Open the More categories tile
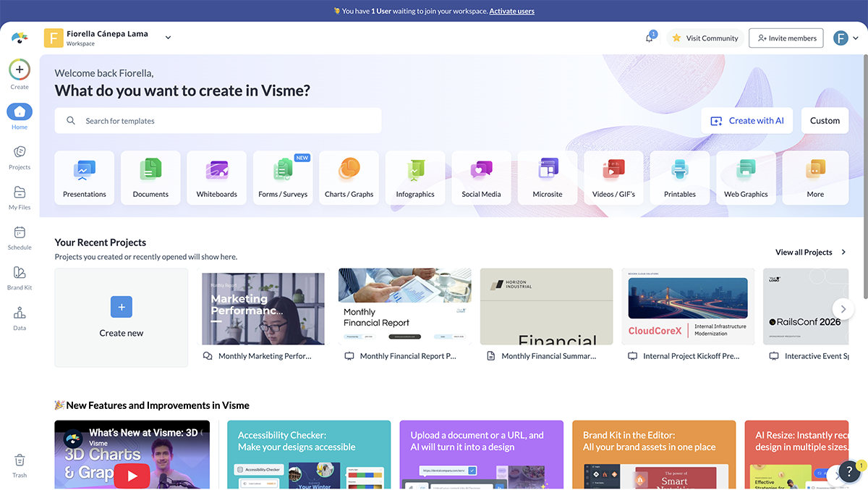The width and height of the screenshot is (868, 490). pyautogui.click(x=815, y=177)
